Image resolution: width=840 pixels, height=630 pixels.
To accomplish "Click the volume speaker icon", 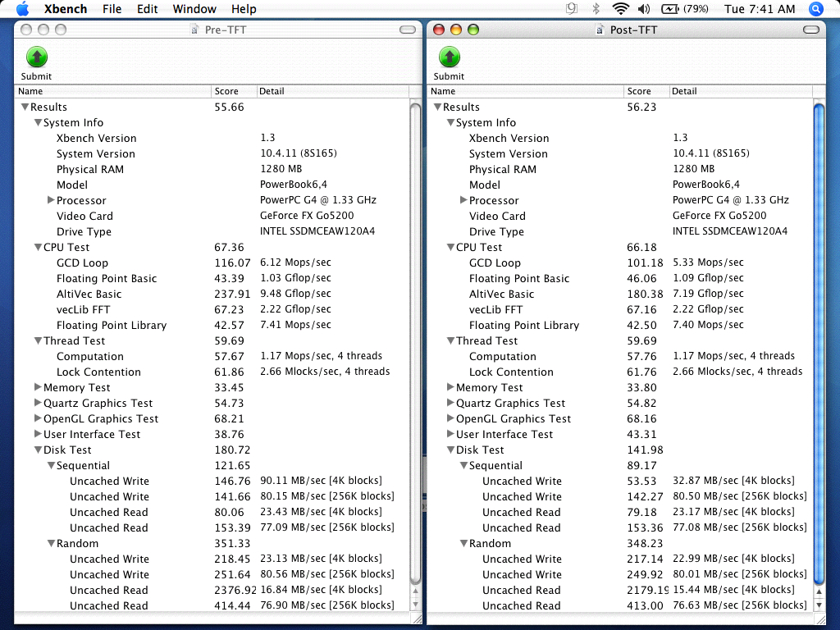I will pyautogui.click(x=645, y=8).
